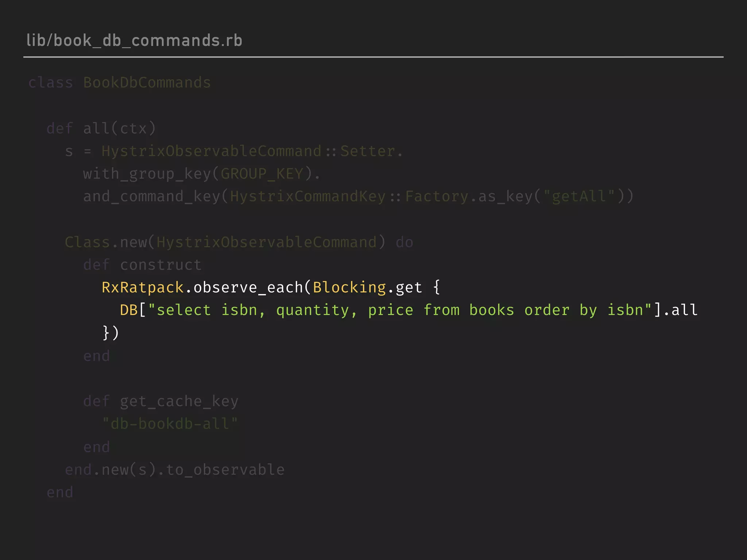Image resolution: width=747 pixels, height=560 pixels.
Task: Click the 'end.new(s).to_observable' line
Action: click(175, 470)
